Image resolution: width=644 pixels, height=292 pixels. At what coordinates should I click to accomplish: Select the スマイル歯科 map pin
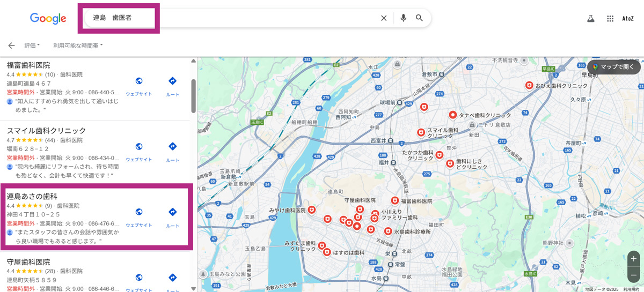pos(421,132)
